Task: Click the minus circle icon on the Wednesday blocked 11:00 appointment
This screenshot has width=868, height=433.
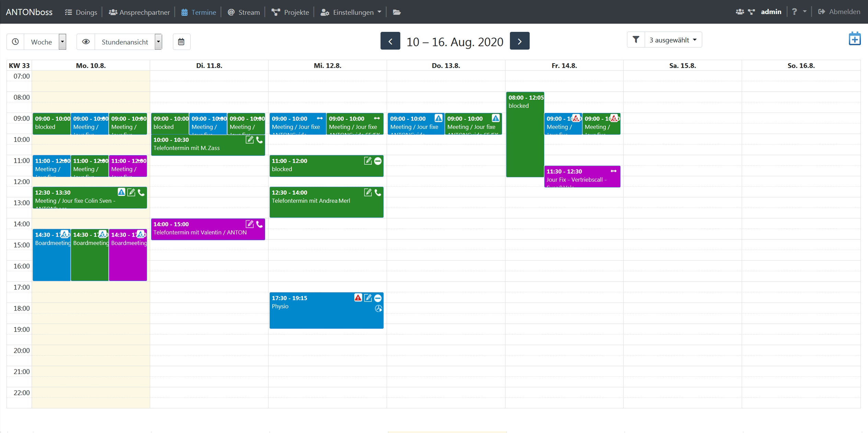Action: click(378, 161)
